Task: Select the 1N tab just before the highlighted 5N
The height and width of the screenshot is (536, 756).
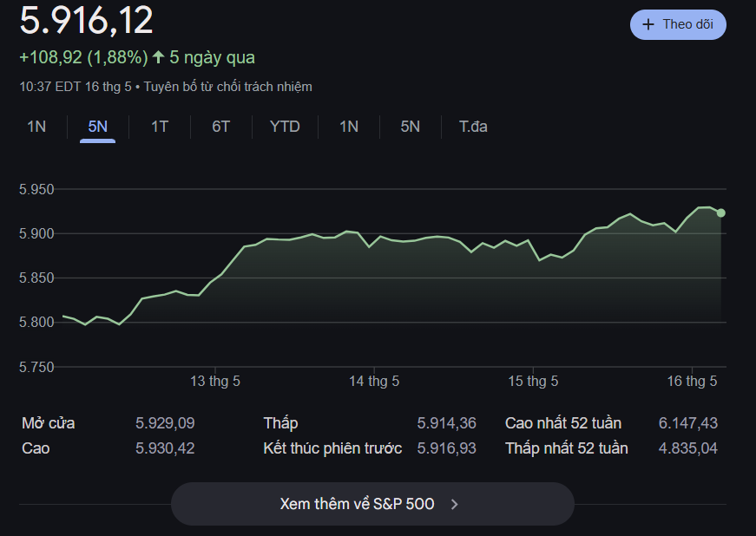Action: pos(36,127)
